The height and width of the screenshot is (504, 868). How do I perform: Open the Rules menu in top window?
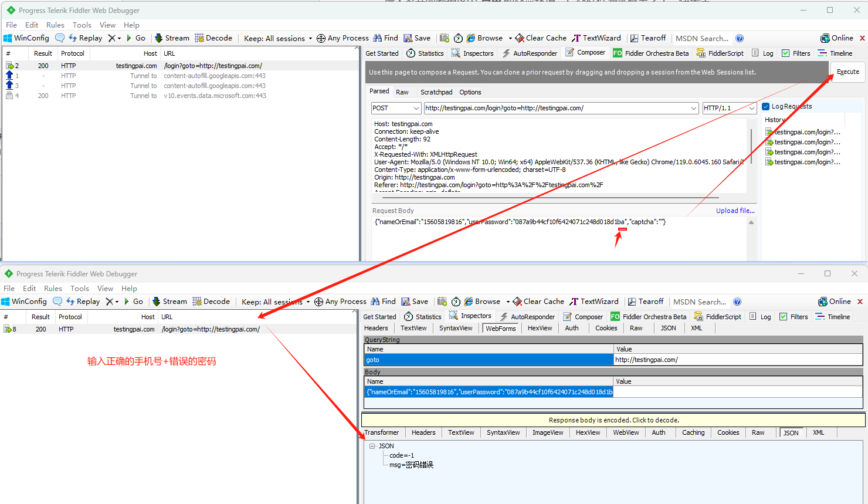point(55,25)
